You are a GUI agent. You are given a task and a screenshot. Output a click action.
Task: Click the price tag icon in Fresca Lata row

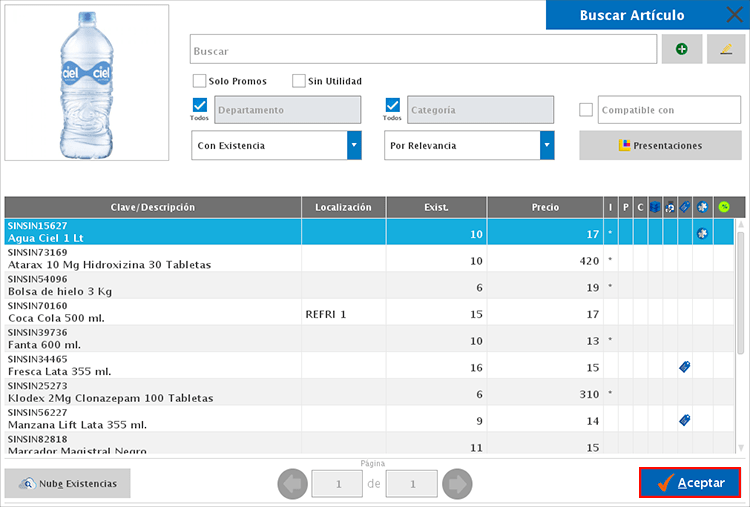click(x=684, y=367)
